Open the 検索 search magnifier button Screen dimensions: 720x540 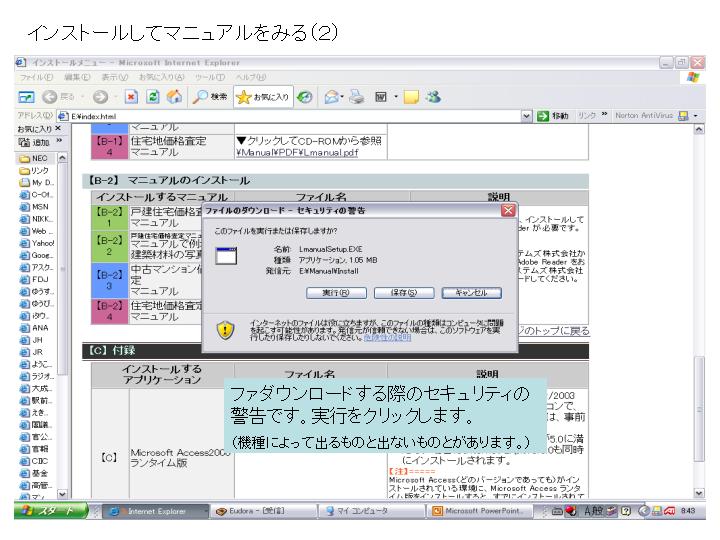click(x=209, y=97)
